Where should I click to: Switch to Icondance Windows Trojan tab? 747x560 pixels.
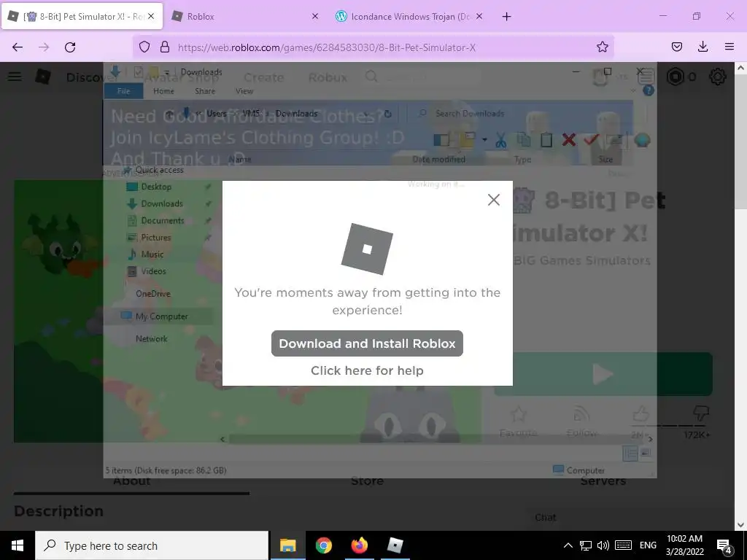click(x=410, y=16)
